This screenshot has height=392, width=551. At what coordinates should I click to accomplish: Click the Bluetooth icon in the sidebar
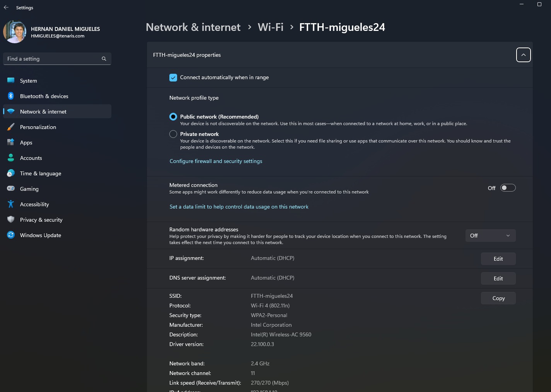click(x=11, y=96)
